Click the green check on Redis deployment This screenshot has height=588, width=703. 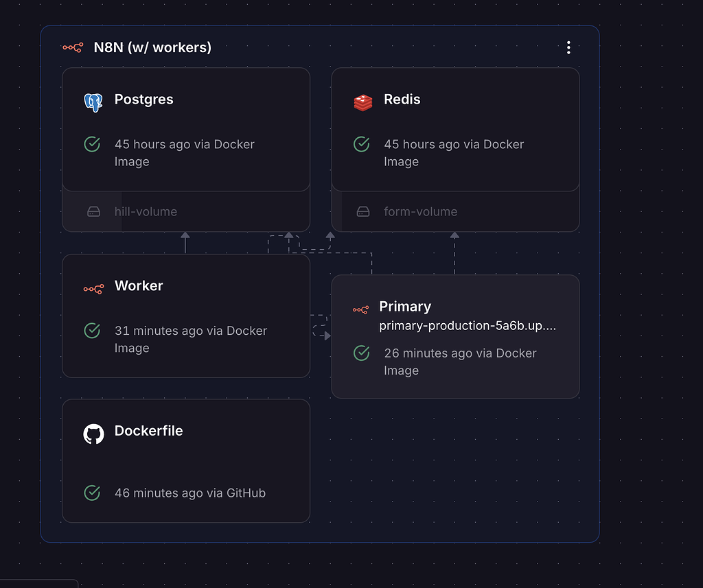point(362,144)
